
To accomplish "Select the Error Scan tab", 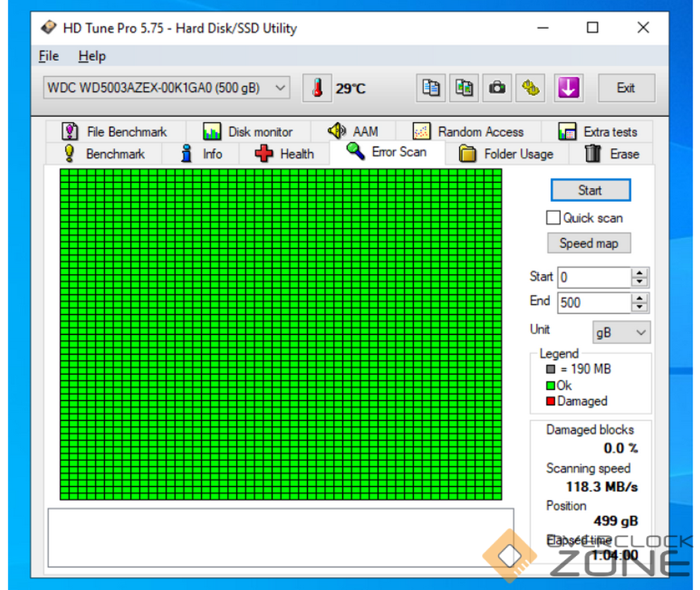I will (x=387, y=152).
